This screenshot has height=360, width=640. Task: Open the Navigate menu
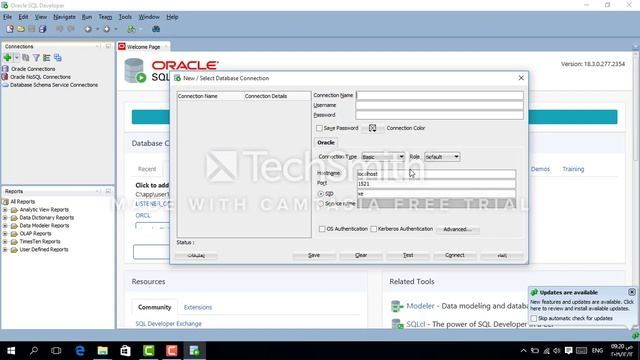point(64,17)
